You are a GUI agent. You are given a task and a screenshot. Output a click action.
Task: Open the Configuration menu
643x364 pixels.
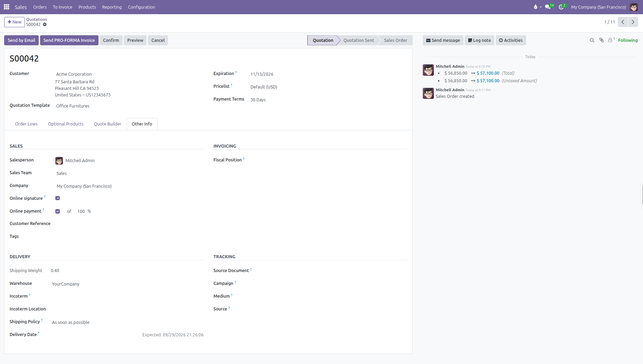pos(141,7)
